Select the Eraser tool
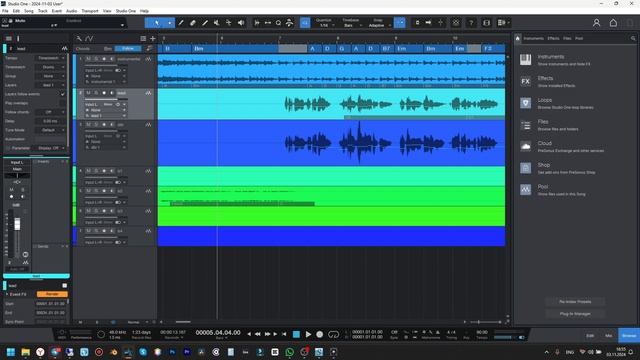The image size is (640, 360). coord(193,23)
